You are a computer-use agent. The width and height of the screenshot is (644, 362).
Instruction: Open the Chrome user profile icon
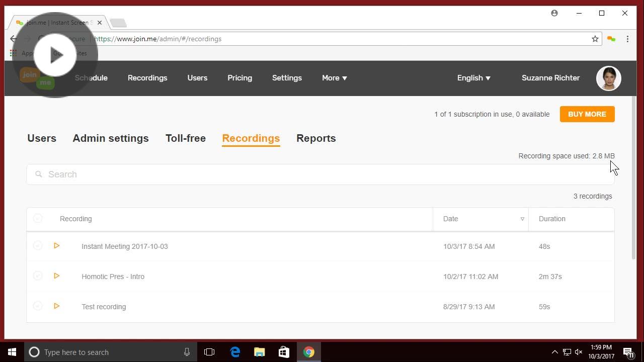[x=554, y=13]
